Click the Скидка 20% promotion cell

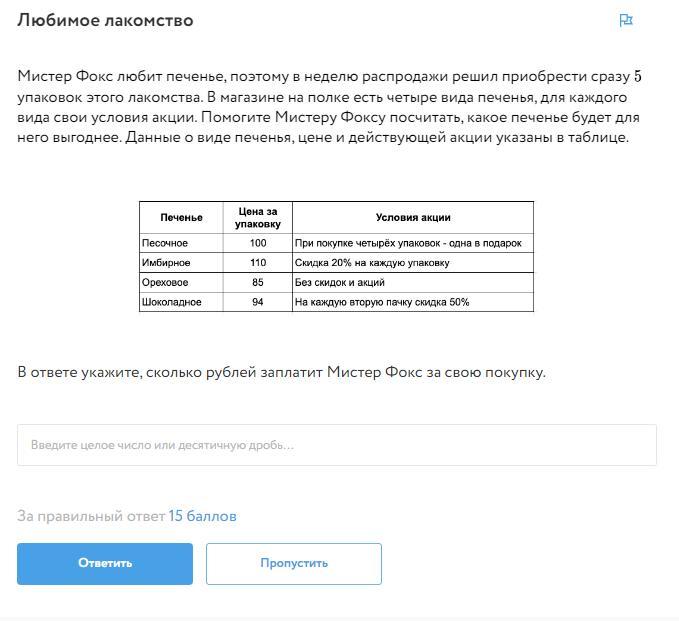point(412,263)
